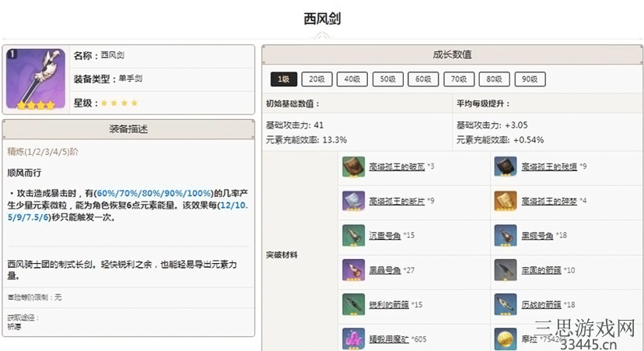Click the 成长数值 section header
The image size is (644, 351).
pyautogui.click(x=452, y=54)
